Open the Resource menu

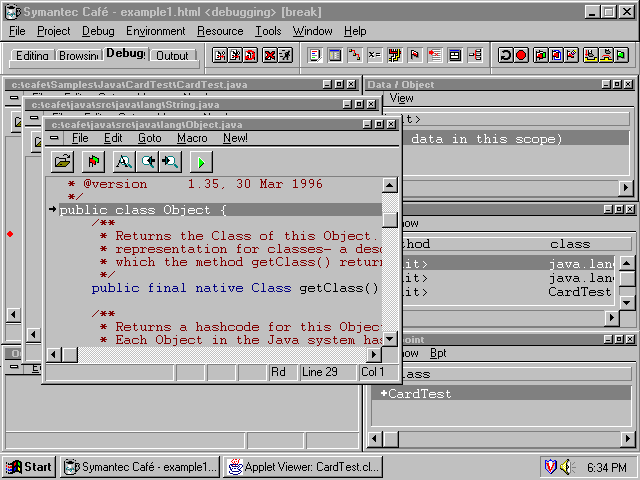click(x=220, y=31)
